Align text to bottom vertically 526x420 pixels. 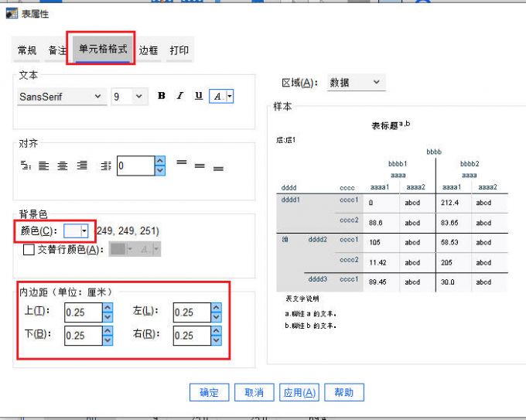click(218, 169)
